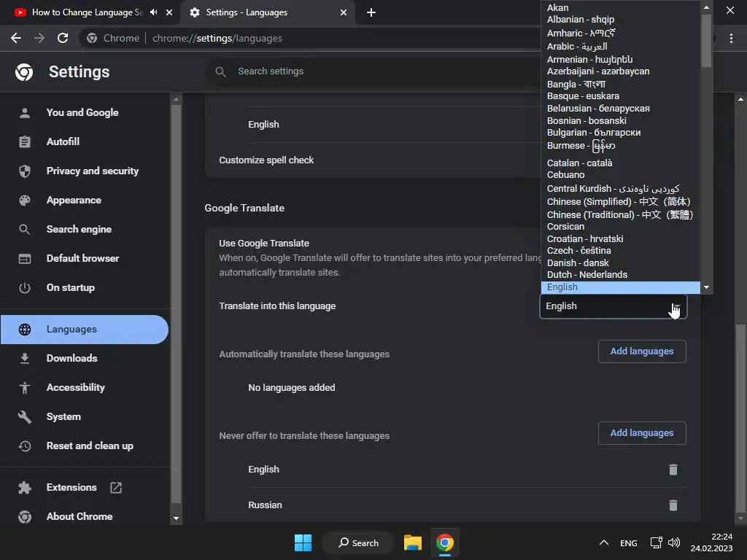
Task: Open volume control in system tray
Action: [x=673, y=542]
